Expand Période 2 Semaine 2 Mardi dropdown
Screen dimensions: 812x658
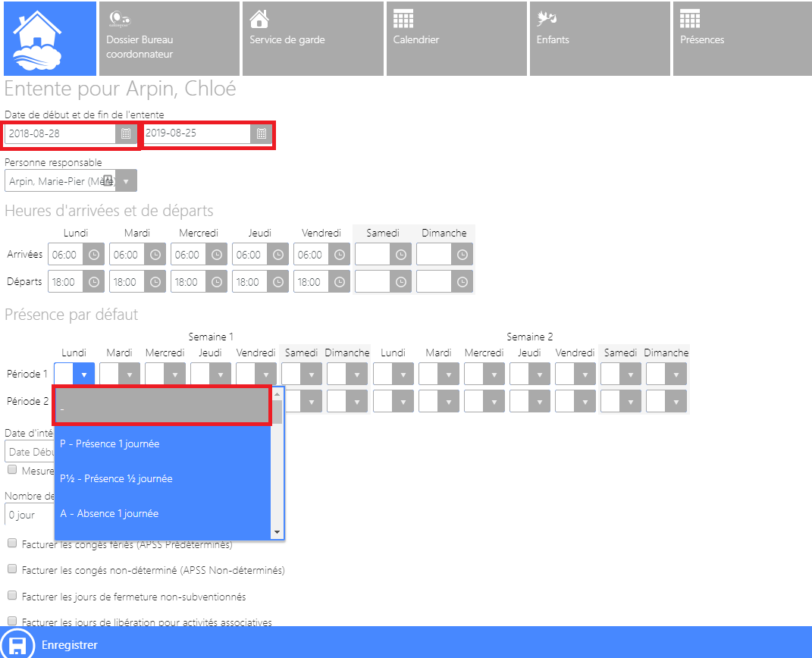[449, 402]
